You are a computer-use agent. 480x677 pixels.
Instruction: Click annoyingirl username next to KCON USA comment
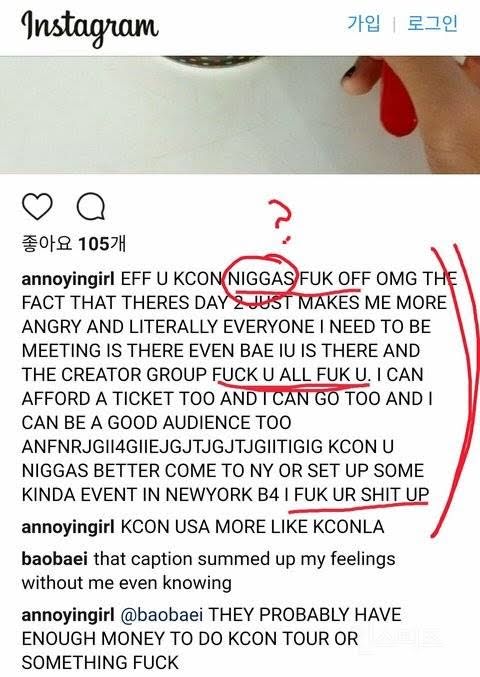click(x=68, y=527)
